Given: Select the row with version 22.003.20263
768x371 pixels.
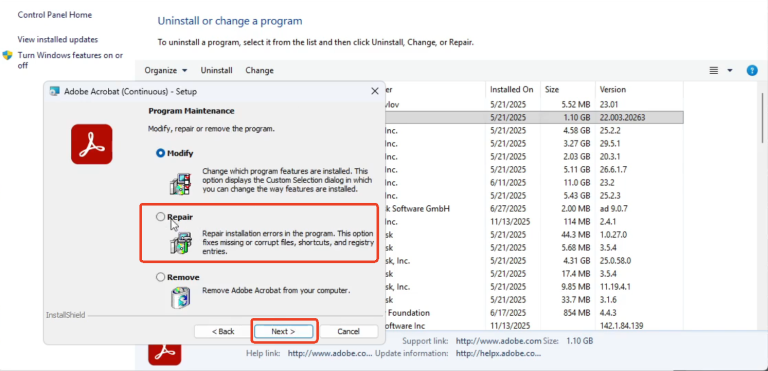Looking at the screenshot, I should tap(533, 117).
